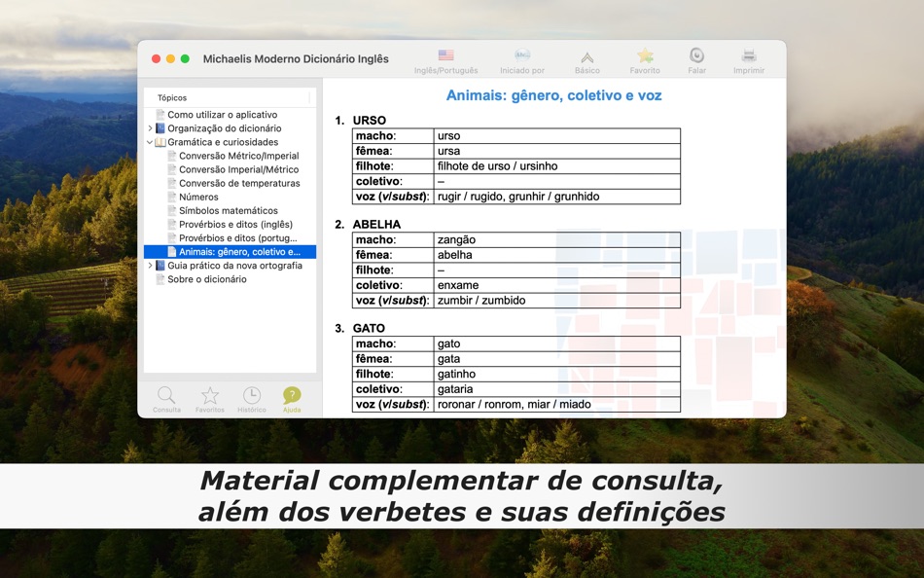Click the URSO section heading
The height and width of the screenshot is (578, 924).
[x=369, y=121]
